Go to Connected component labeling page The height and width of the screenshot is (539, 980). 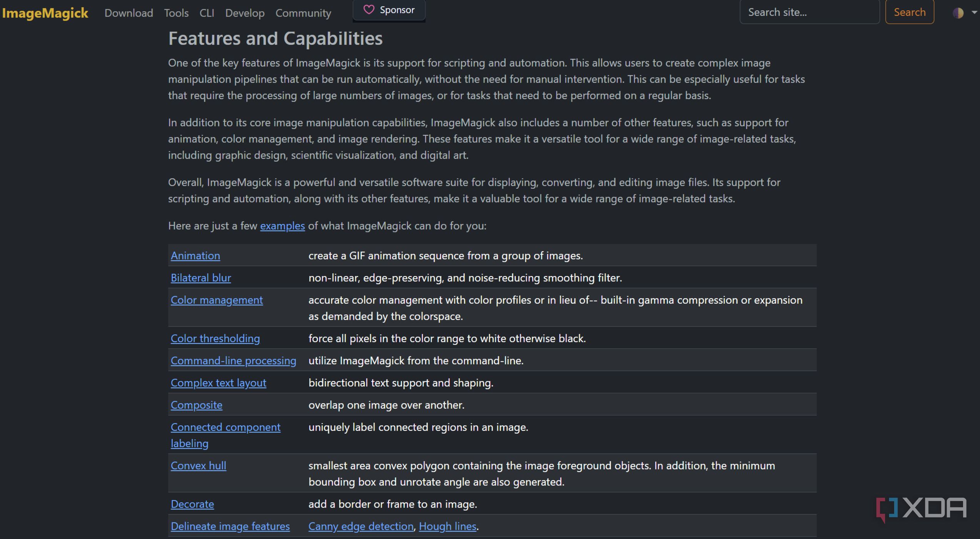[x=225, y=427]
